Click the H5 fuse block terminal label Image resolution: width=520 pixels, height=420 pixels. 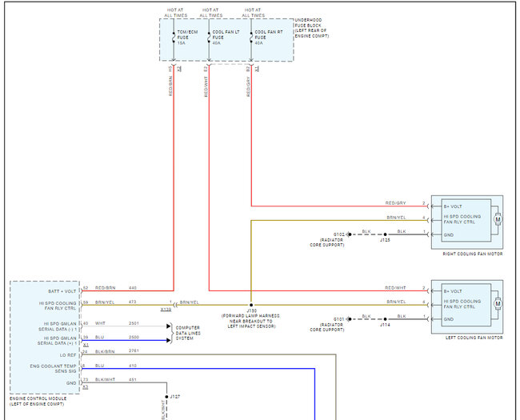point(170,69)
